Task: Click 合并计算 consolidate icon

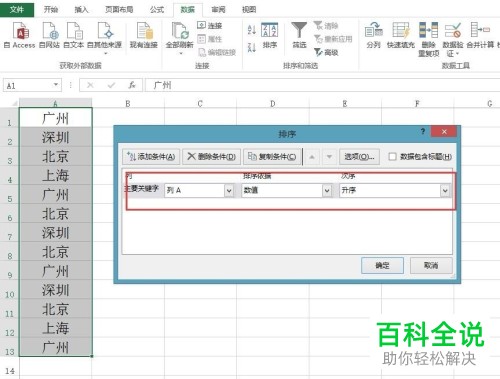Action: point(480,35)
